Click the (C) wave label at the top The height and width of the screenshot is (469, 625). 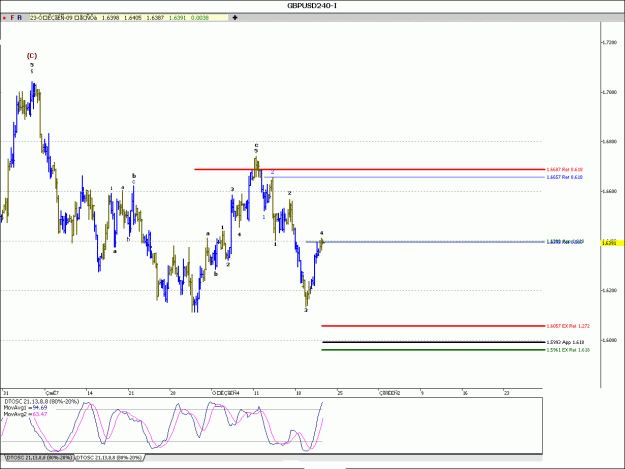(x=32, y=56)
